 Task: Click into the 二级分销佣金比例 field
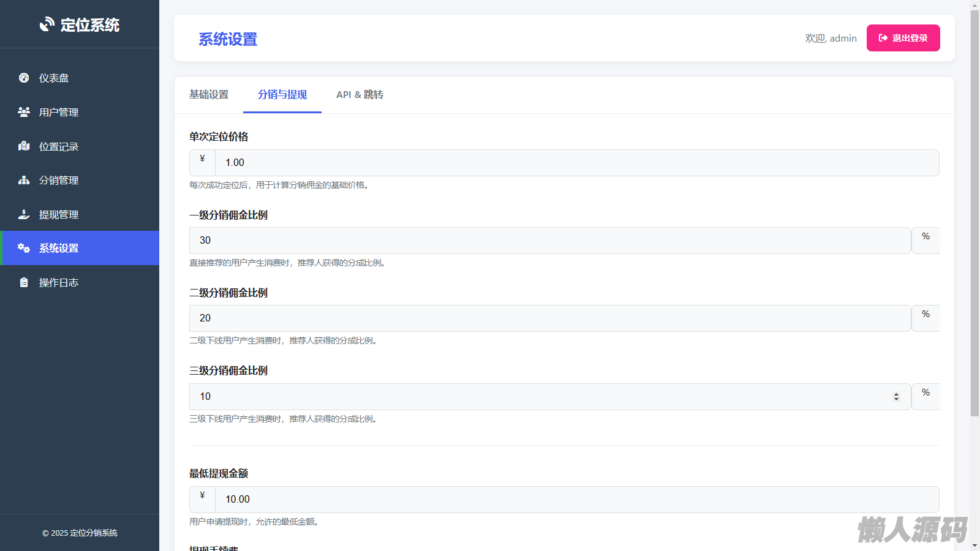pos(549,318)
